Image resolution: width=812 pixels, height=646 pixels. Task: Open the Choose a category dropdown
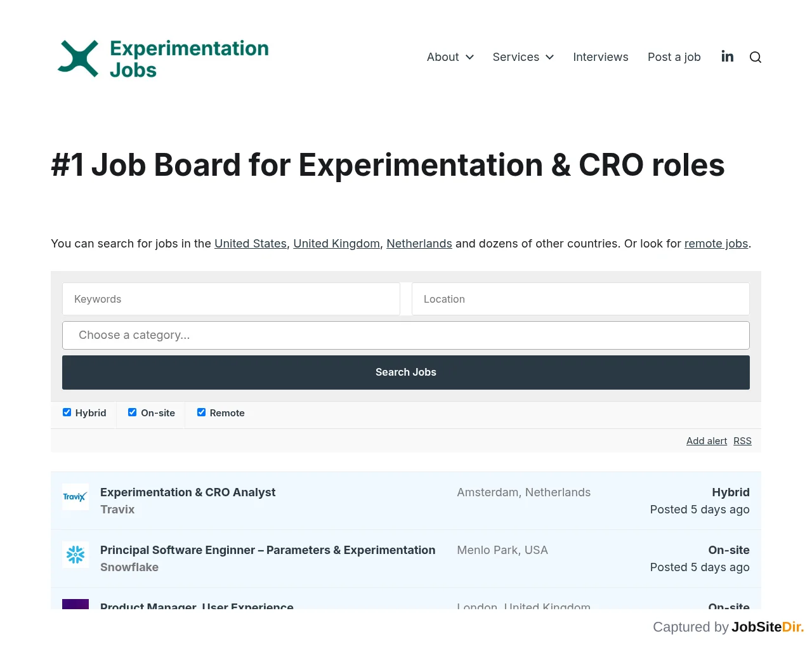click(406, 335)
